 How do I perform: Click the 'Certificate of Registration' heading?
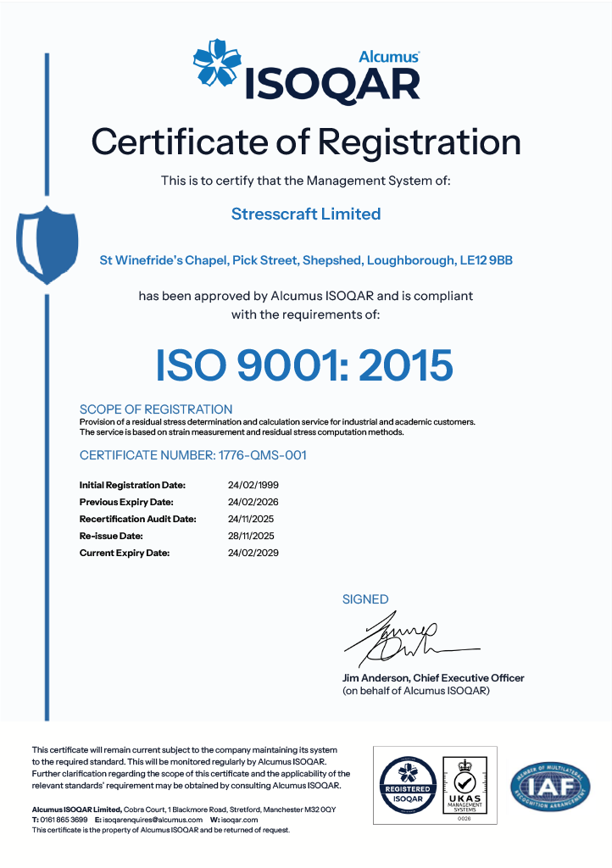[306, 142]
